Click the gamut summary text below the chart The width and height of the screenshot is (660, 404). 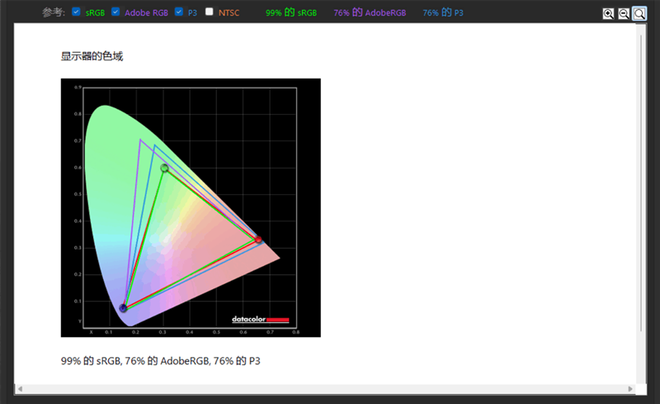point(167,360)
